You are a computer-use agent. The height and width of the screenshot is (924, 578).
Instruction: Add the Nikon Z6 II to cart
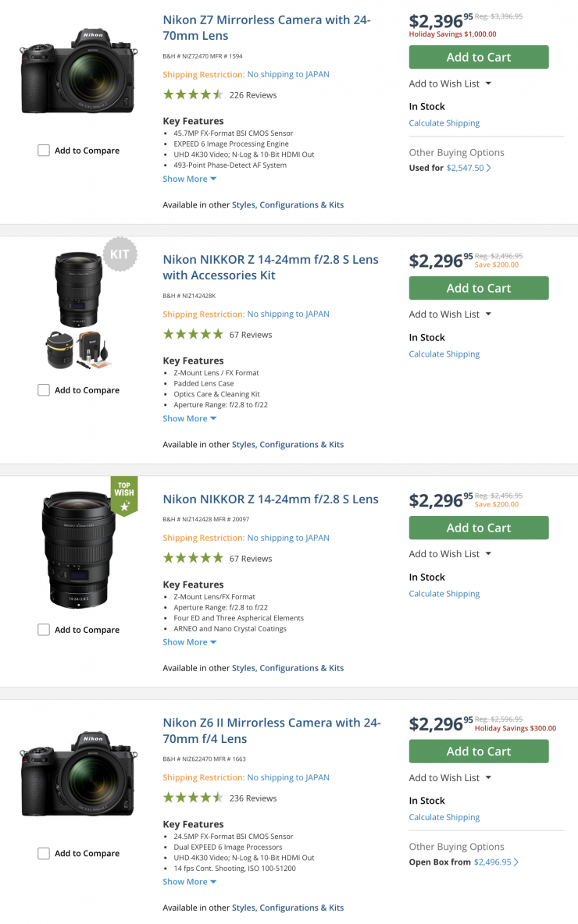coord(478,752)
